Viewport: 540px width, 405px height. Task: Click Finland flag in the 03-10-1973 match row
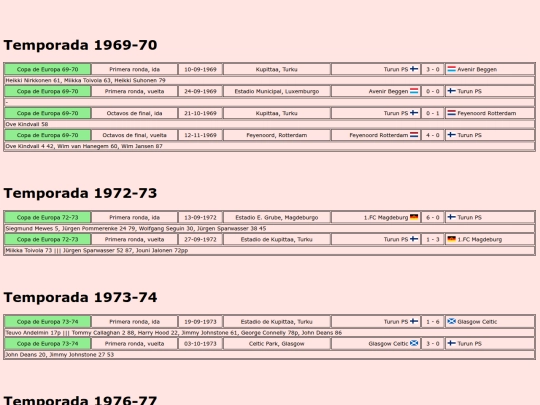point(451,343)
